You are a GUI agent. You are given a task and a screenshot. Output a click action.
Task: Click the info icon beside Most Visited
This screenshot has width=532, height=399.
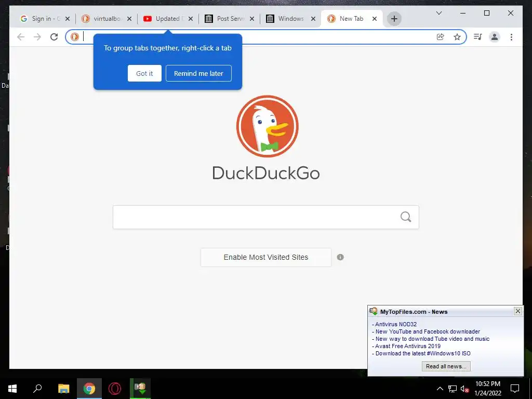340,257
